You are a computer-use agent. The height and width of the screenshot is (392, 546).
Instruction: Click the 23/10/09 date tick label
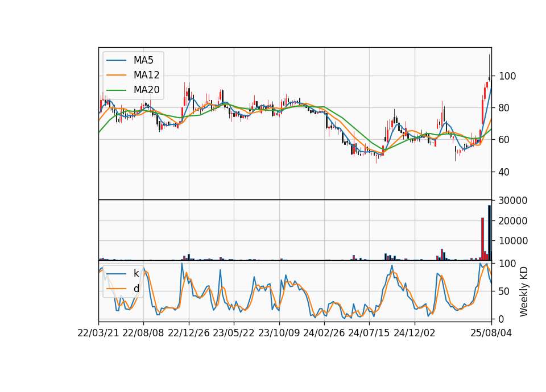pos(279,333)
